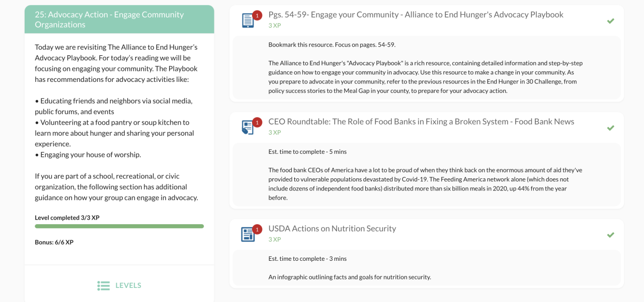
Task: Click the USDA Nutrition Security infographic icon
Action: tap(248, 235)
